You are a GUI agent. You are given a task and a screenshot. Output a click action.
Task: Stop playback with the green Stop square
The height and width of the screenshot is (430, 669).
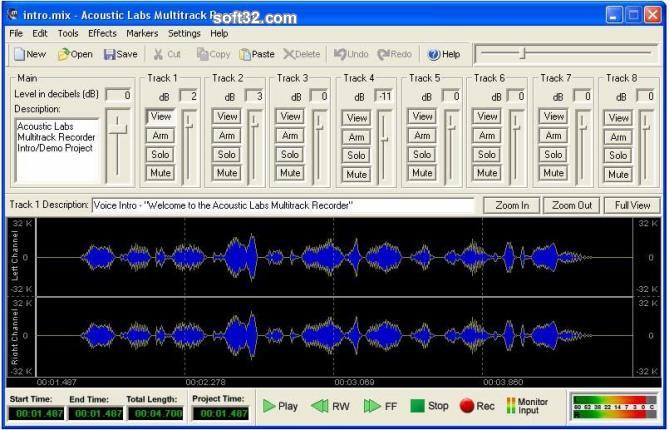(x=429, y=406)
